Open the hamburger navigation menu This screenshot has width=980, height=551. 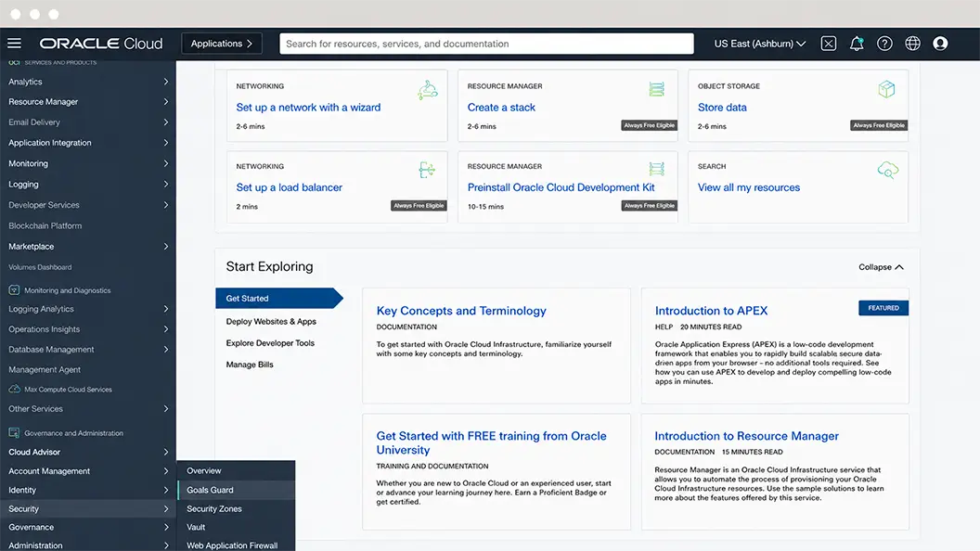(x=14, y=43)
